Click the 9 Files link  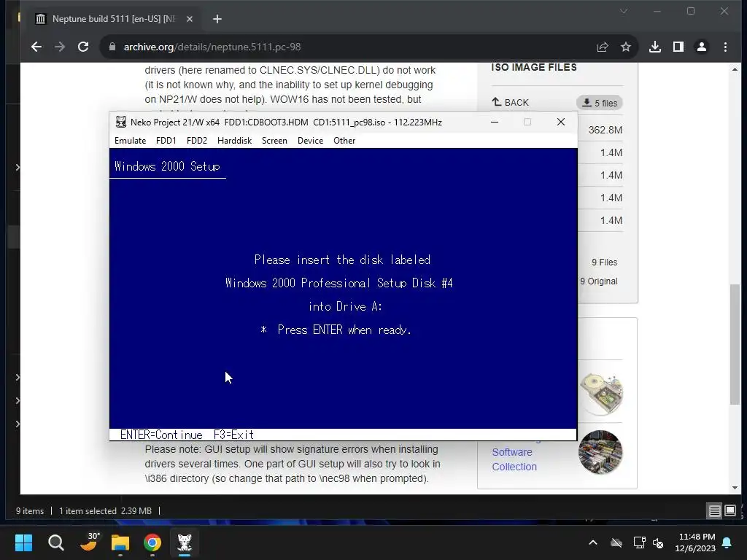click(605, 262)
